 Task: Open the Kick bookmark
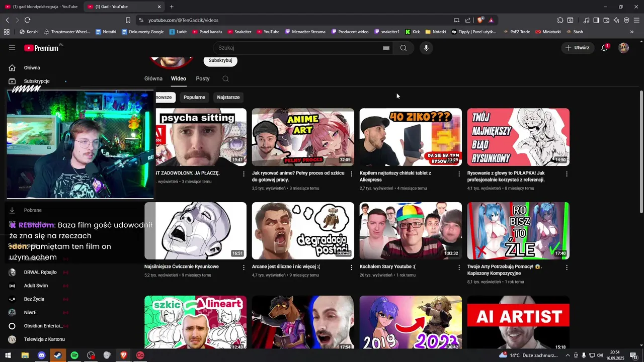point(413,32)
